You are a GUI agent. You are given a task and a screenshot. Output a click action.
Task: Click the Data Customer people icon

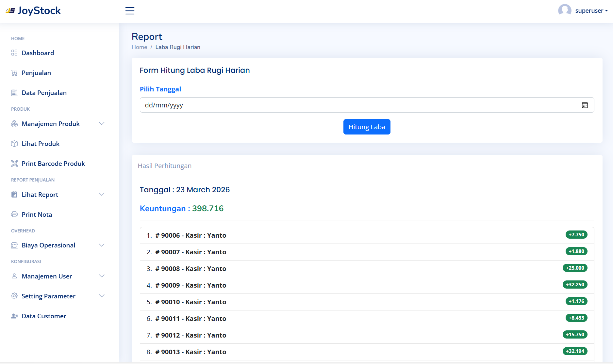pos(14,316)
